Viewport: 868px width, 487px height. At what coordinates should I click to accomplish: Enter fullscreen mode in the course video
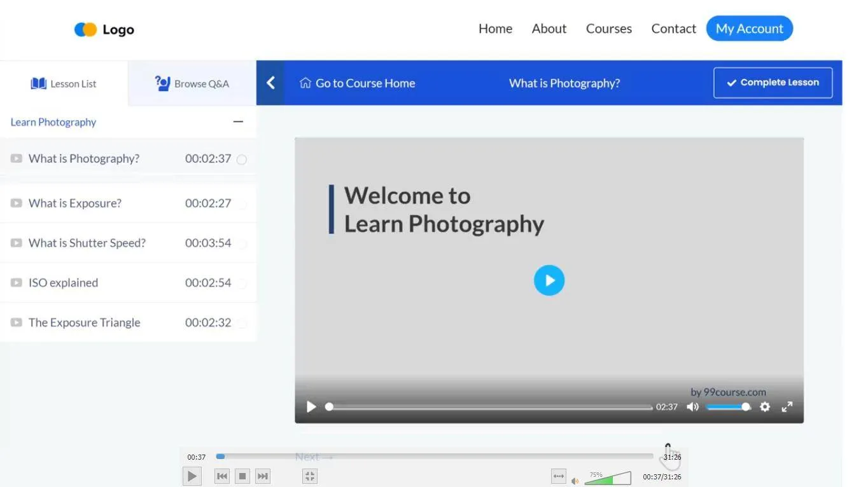(x=787, y=407)
